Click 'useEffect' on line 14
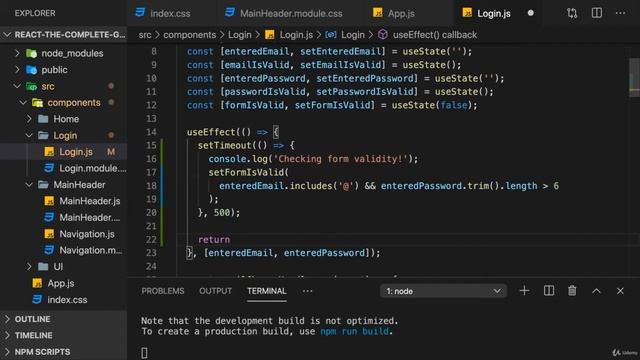The image size is (640, 360). [211, 132]
